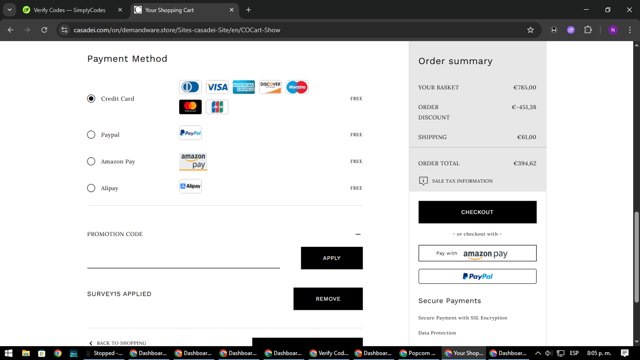640x360 pixels.
Task: Click the Visa card logo
Action: pyautogui.click(x=217, y=87)
